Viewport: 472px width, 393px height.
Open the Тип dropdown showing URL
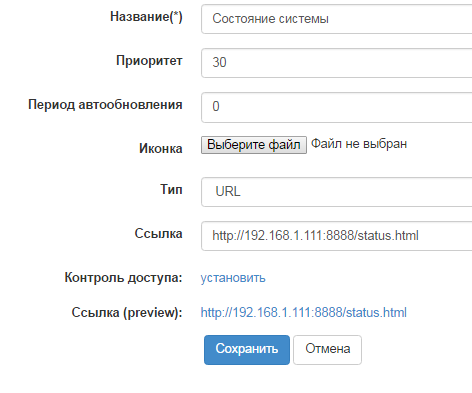click(x=337, y=192)
